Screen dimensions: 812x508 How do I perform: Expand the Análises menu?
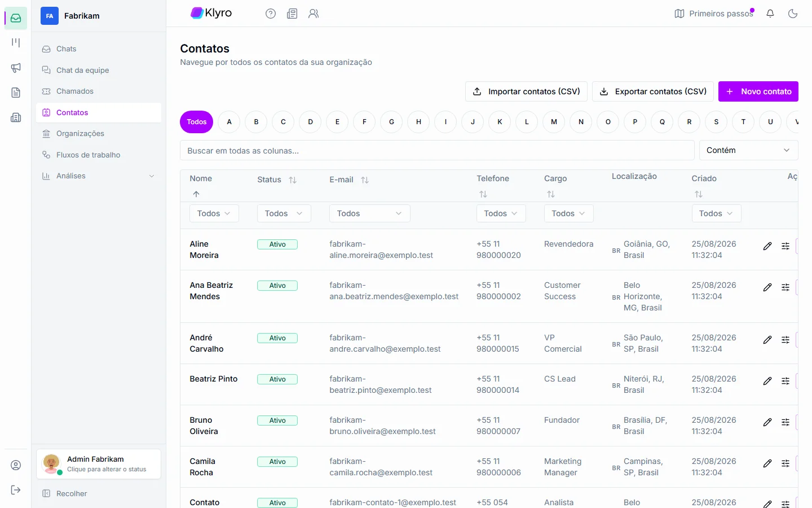tap(99, 176)
